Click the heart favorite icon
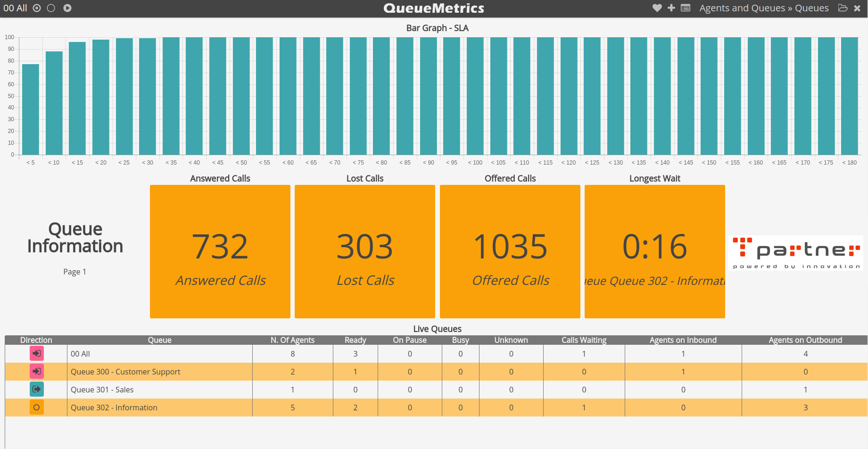Image resolution: width=868 pixels, height=449 pixels. point(657,8)
